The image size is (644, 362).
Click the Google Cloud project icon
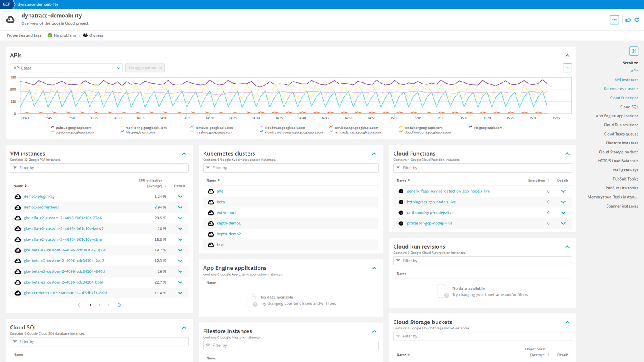10,19
